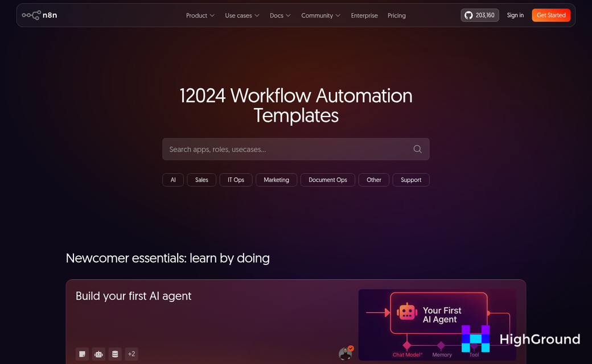Image resolution: width=592 pixels, height=364 pixels.
Task: Click the Sign in link
Action: (x=515, y=15)
